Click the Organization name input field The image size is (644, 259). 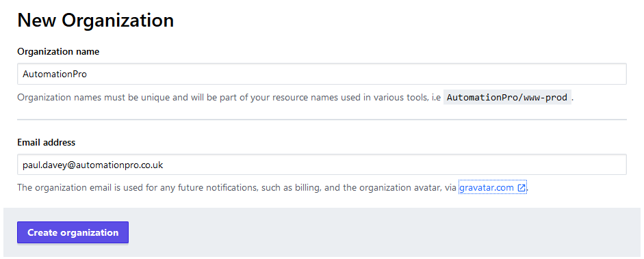tap(322, 74)
